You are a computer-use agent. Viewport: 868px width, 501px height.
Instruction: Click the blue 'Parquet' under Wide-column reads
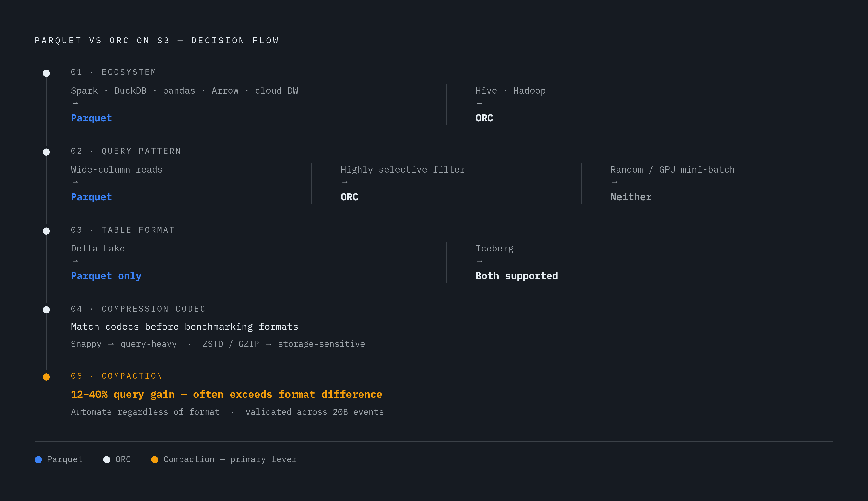(x=91, y=197)
